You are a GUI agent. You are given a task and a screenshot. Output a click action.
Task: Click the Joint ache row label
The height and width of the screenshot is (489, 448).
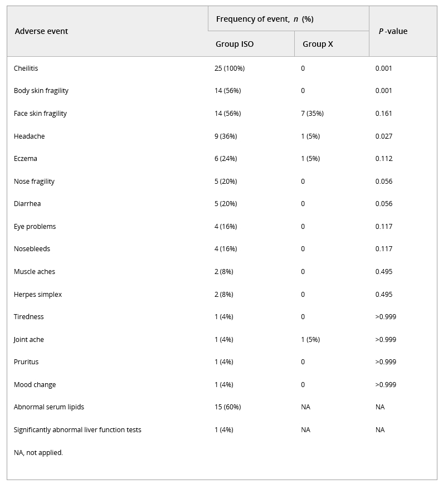click(x=29, y=340)
